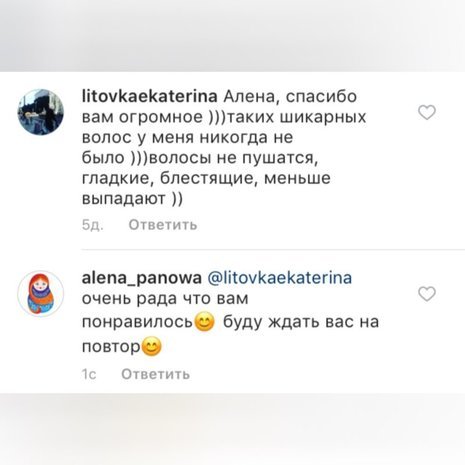Click the phrase очень рада что вам
The height and width of the screenshot is (465, 465).
(165, 299)
